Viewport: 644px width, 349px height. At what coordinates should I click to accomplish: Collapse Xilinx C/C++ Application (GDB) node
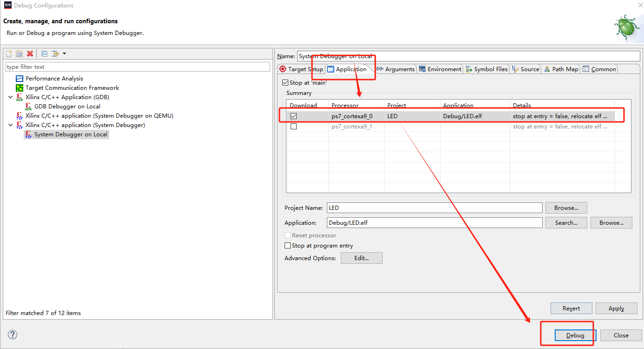point(10,97)
